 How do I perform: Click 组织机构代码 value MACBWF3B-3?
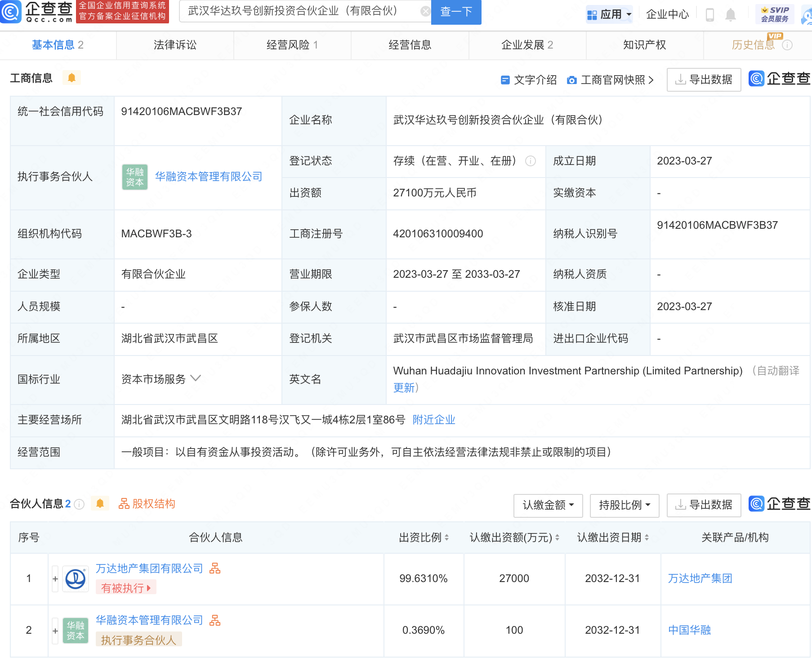[x=156, y=234]
